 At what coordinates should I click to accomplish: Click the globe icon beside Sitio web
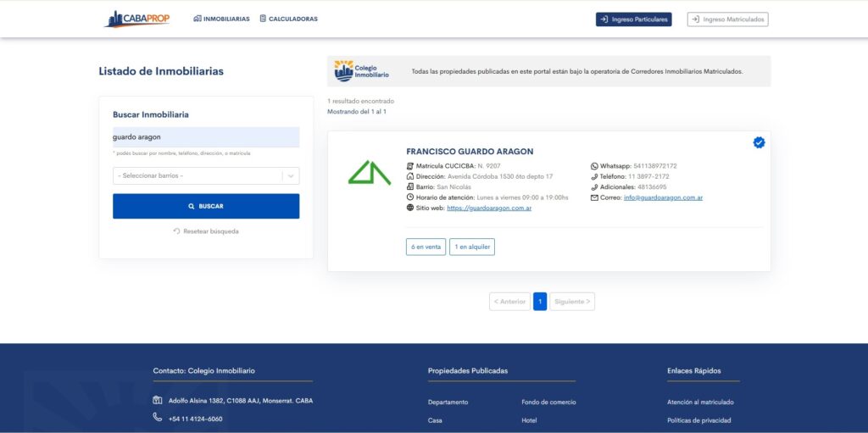(410, 208)
